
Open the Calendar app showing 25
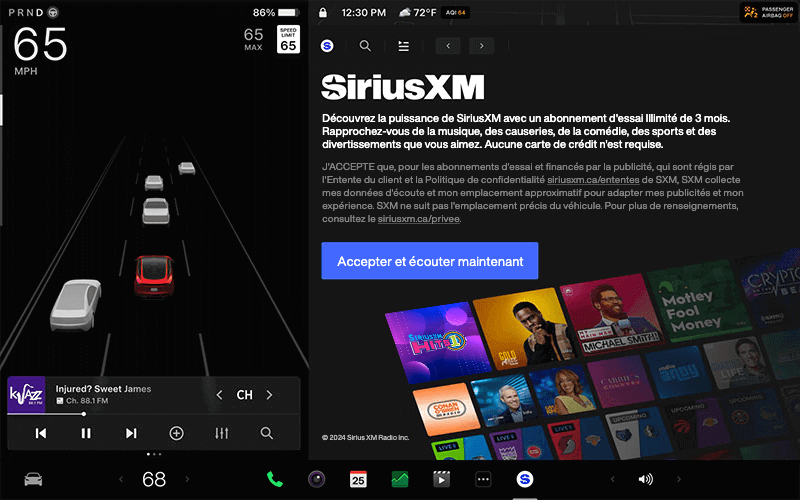click(358, 479)
